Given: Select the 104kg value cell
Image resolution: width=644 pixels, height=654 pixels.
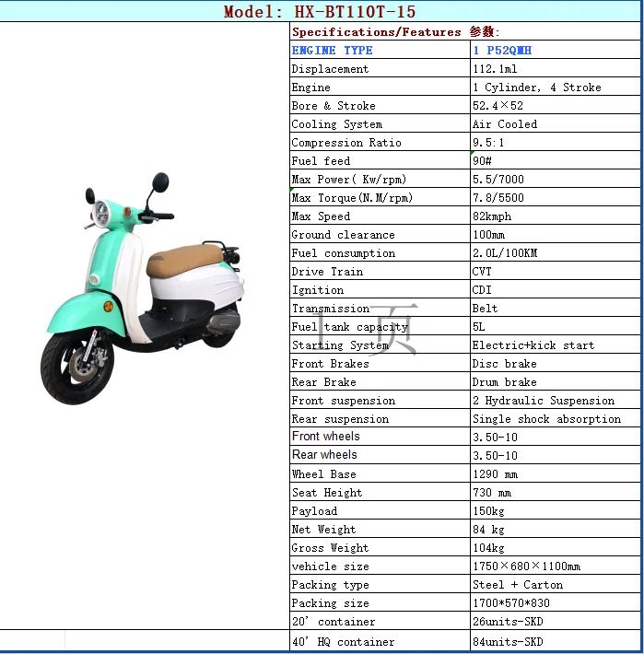Looking at the screenshot, I should [556, 548].
